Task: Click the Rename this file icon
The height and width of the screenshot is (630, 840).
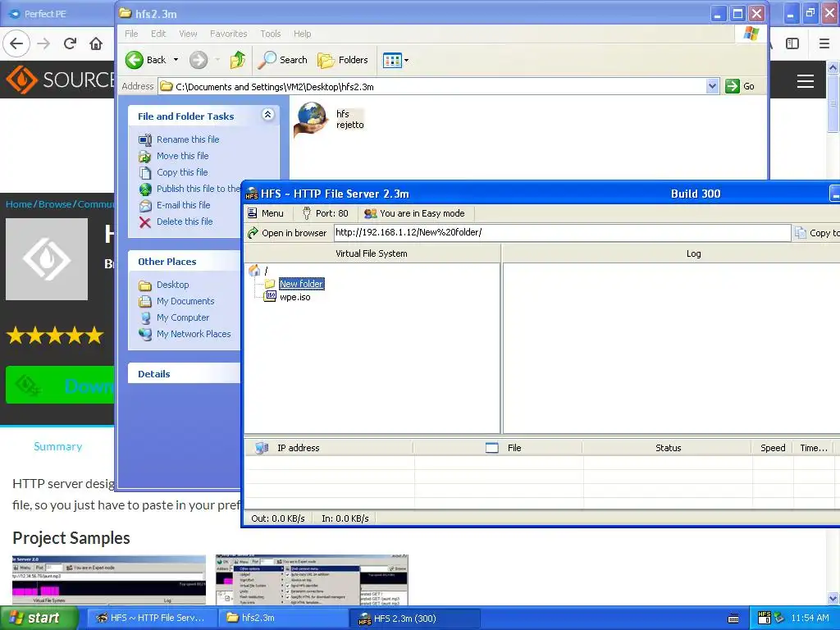Action: pos(145,139)
